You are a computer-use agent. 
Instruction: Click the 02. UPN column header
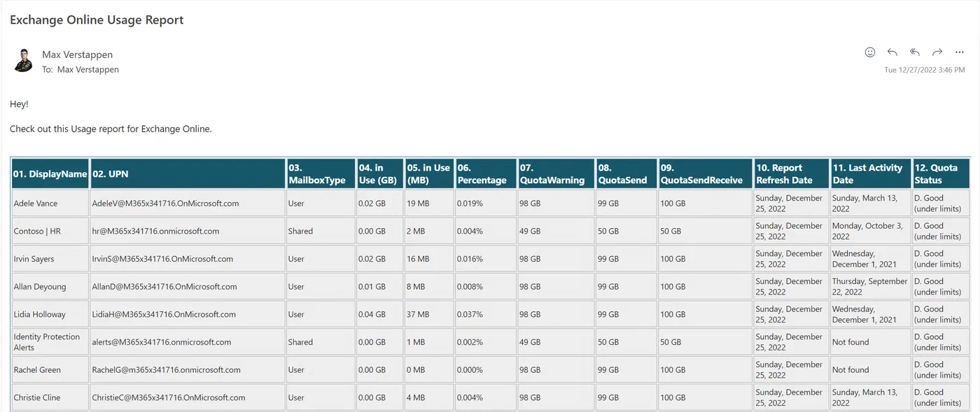click(188, 173)
